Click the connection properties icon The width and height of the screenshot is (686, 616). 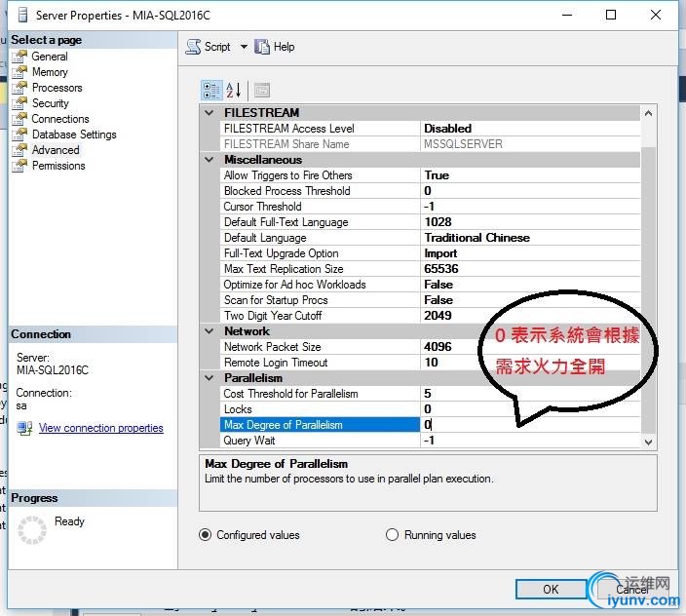(24, 428)
